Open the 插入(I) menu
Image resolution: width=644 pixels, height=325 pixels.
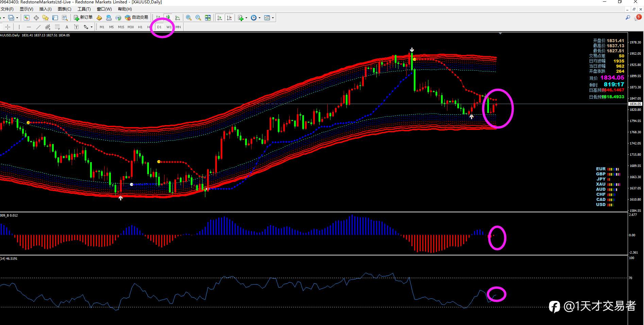[45, 9]
